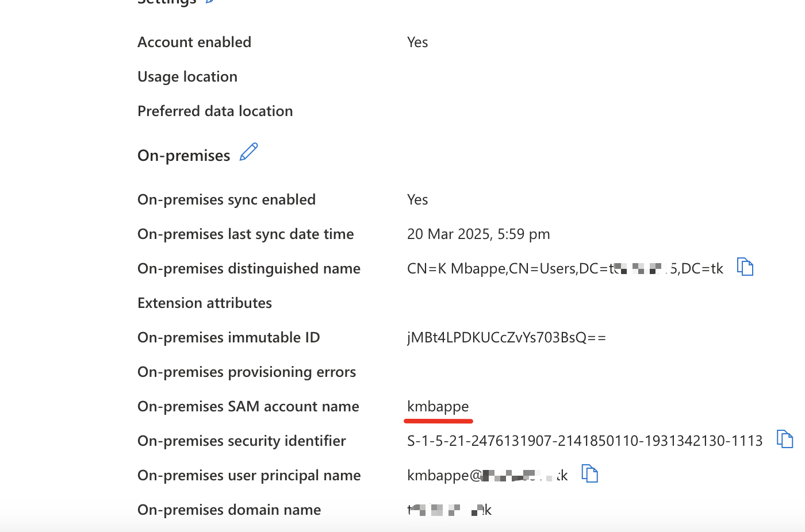Screen dimensions: 805x532
Task: Click the security identifier S-1-5-21 value
Action: (x=585, y=441)
